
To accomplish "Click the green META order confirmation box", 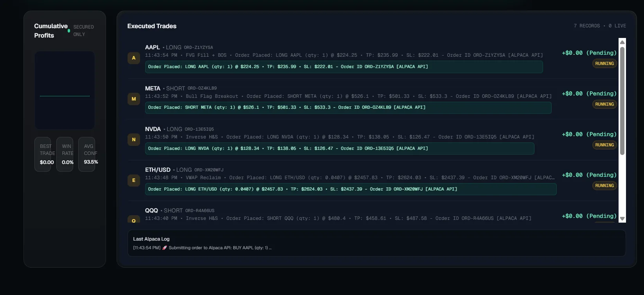I will point(348,108).
